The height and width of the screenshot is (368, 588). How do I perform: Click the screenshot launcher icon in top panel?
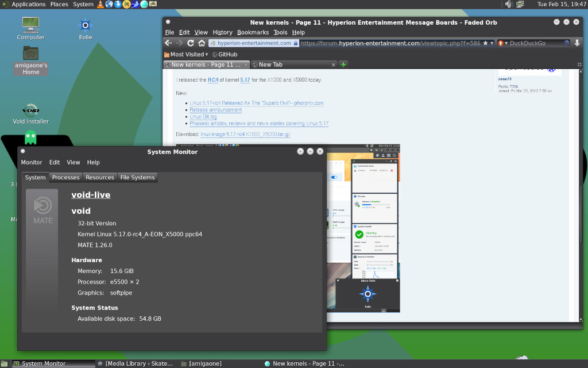[x=153, y=4]
